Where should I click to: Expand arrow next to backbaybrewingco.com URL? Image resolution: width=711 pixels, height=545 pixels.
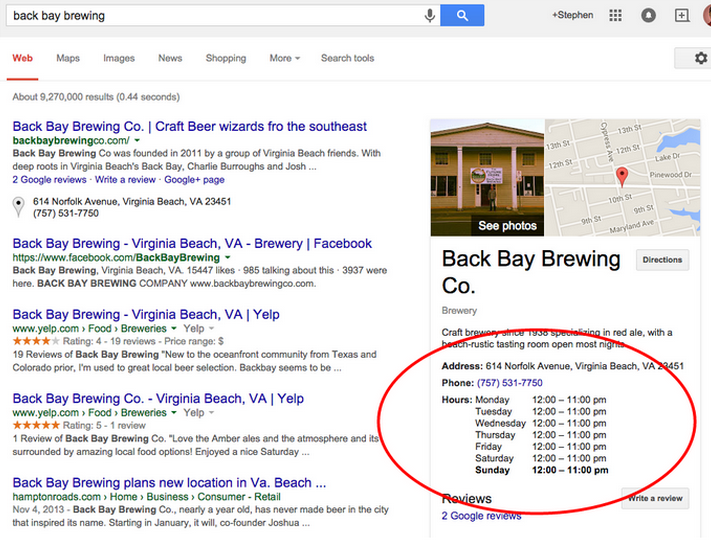click(137, 141)
